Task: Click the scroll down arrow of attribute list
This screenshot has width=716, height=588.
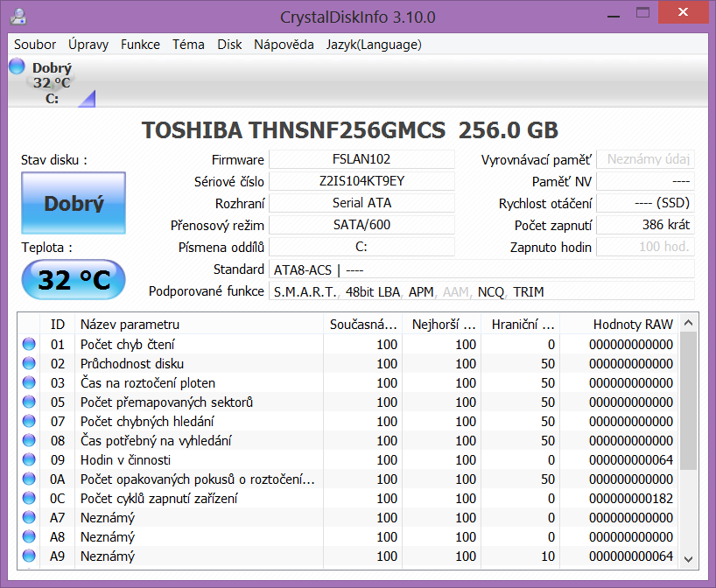Action: (x=689, y=558)
